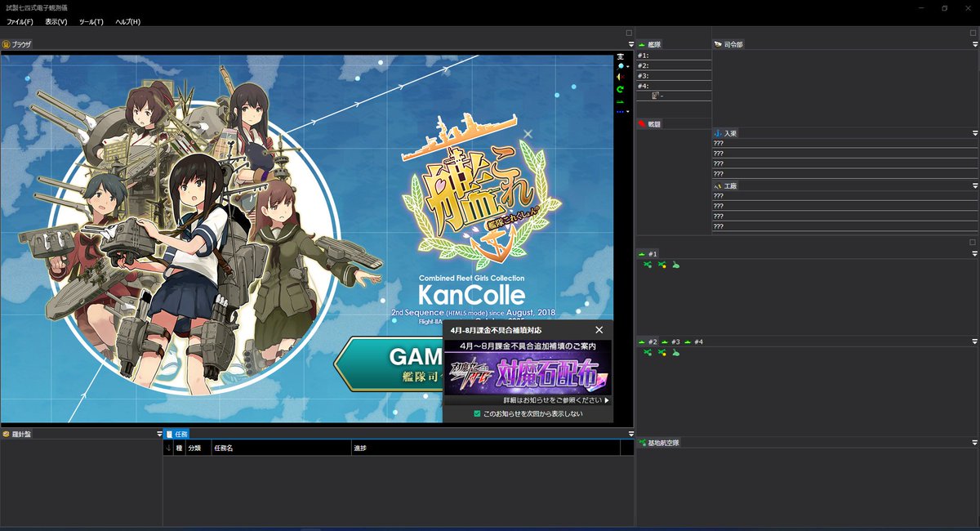Open the #1 fleet pane options arrow

(974, 254)
